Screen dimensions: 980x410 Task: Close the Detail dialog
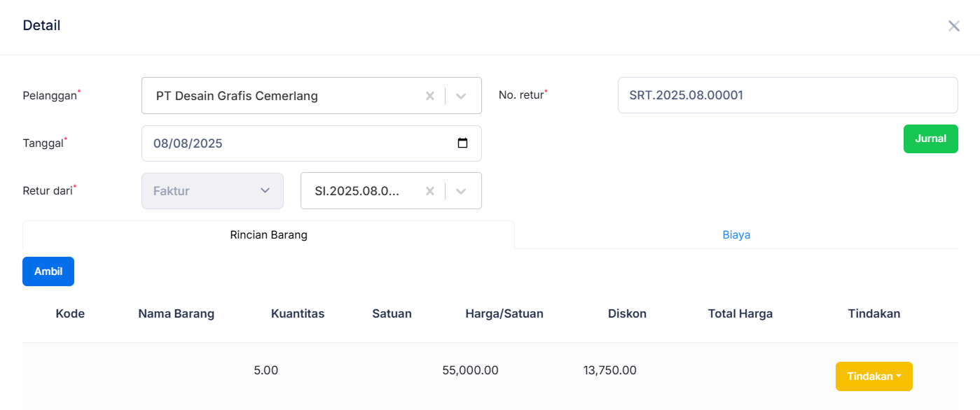pyautogui.click(x=953, y=25)
